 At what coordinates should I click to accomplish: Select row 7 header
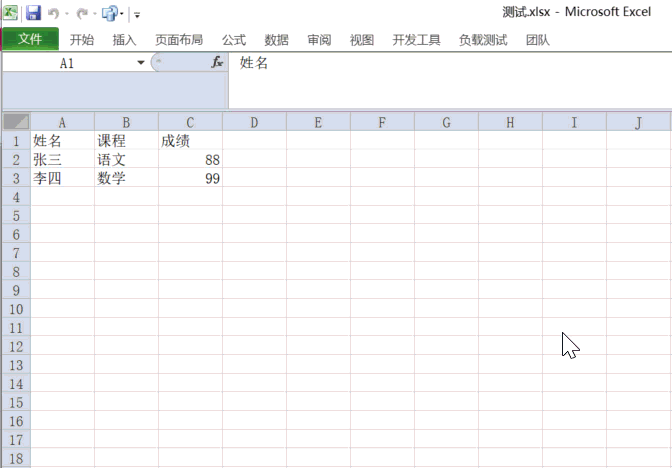[16, 253]
